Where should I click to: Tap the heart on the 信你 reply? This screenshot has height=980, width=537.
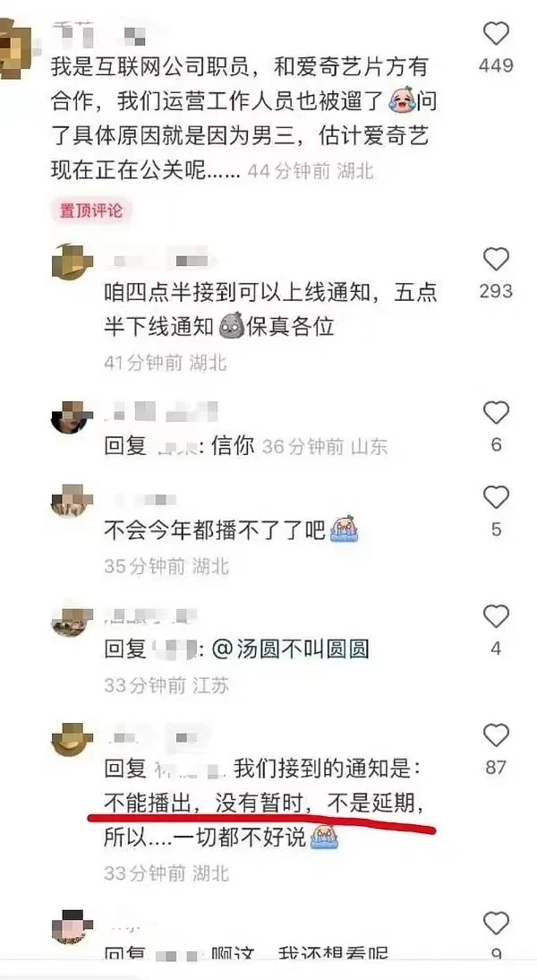[x=497, y=413]
